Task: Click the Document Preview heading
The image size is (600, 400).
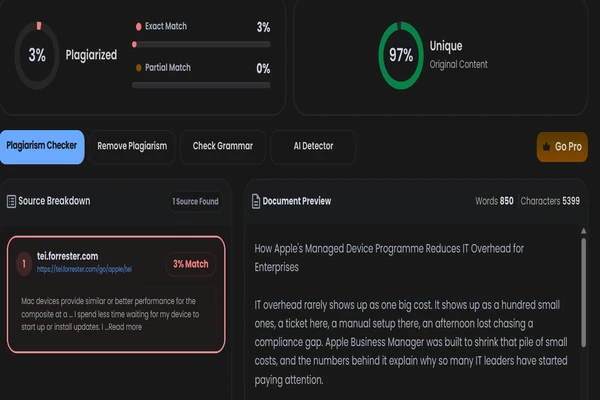Action: coord(297,201)
